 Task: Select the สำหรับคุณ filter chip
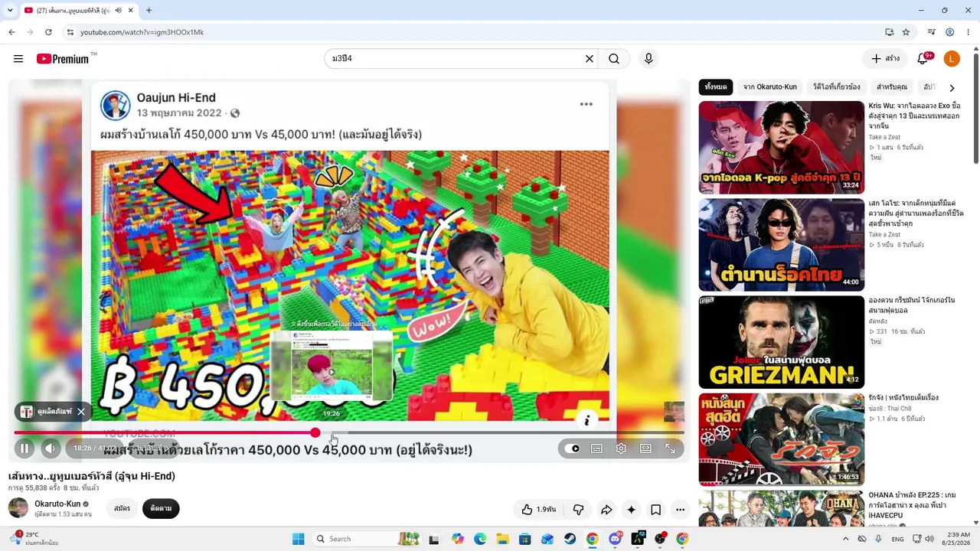(892, 87)
